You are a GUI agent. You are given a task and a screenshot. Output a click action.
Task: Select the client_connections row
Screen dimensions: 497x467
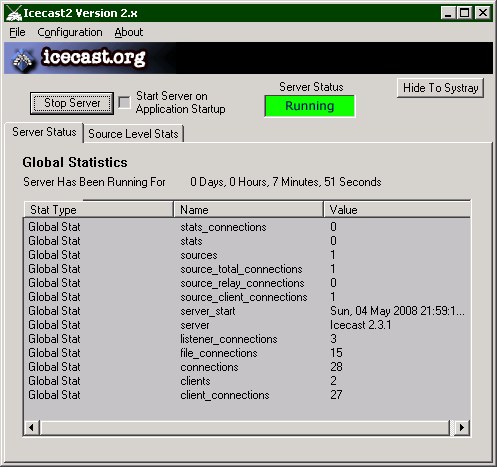[x=247, y=395]
